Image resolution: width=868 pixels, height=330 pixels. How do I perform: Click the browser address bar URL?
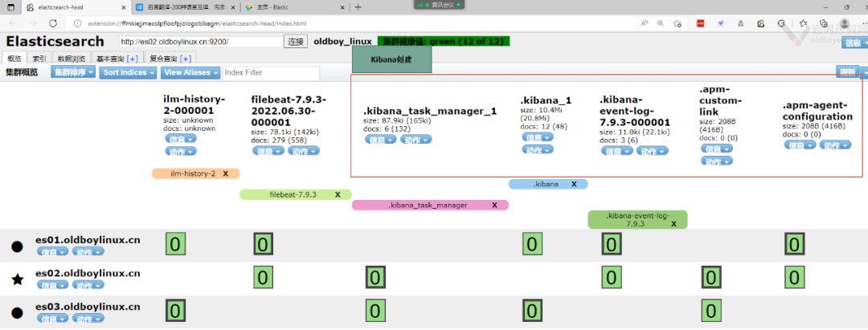coord(197,24)
